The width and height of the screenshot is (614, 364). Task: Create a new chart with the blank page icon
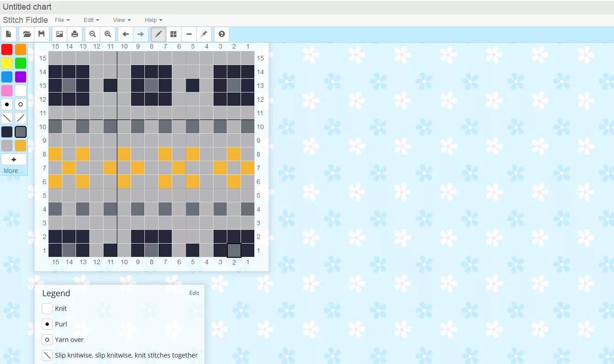pos(9,34)
